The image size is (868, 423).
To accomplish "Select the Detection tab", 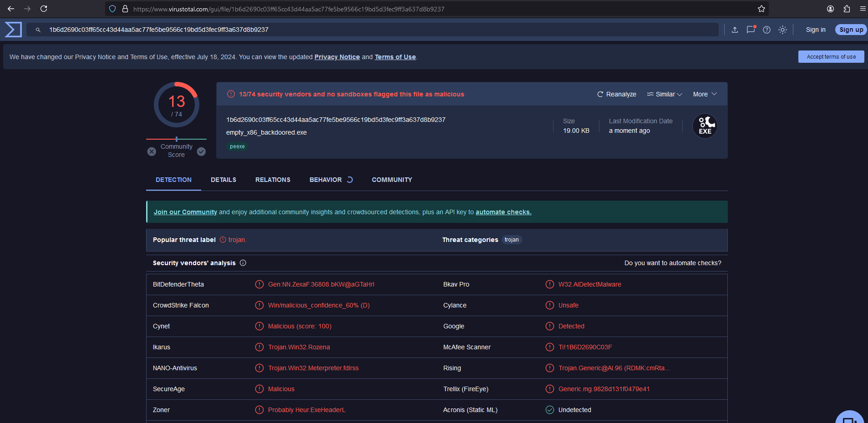I will 173,180.
